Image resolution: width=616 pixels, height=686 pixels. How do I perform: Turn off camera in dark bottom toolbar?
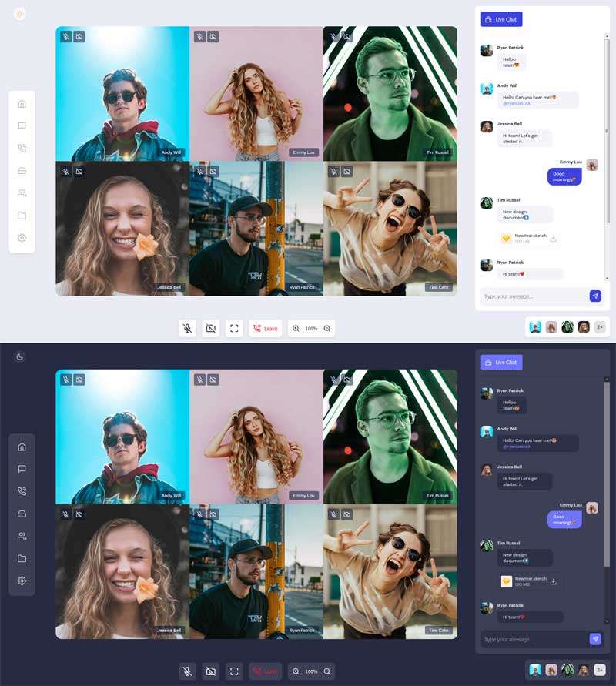(x=211, y=671)
